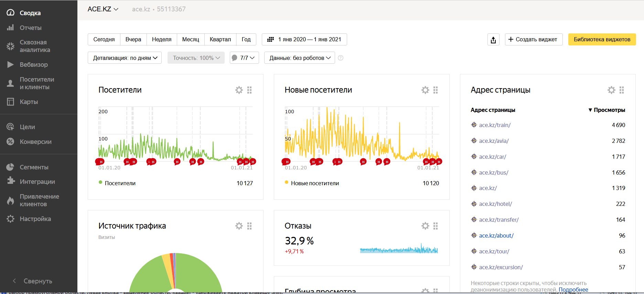This screenshot has width=644, height=294.
Task: Click the export share icon button
Action: 493,40
